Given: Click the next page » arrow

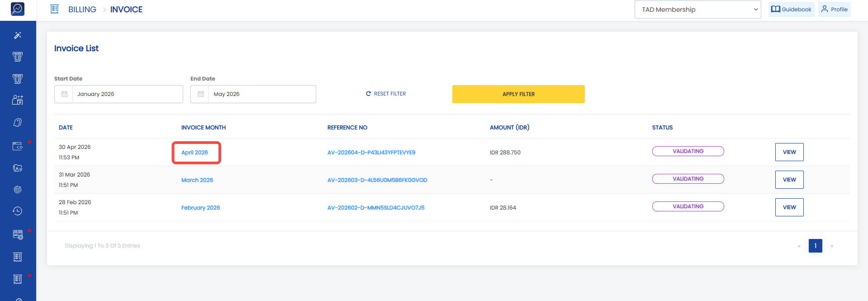Looking at the screenshot, I should [x=832, y=246].
